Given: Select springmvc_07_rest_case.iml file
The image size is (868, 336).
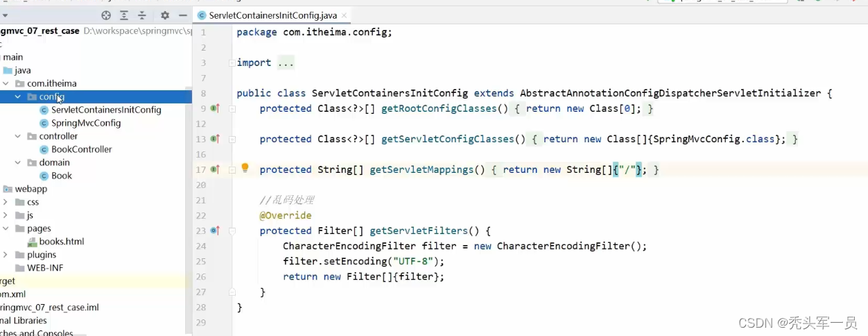Looking at the screenshot, I should (49, 308).
